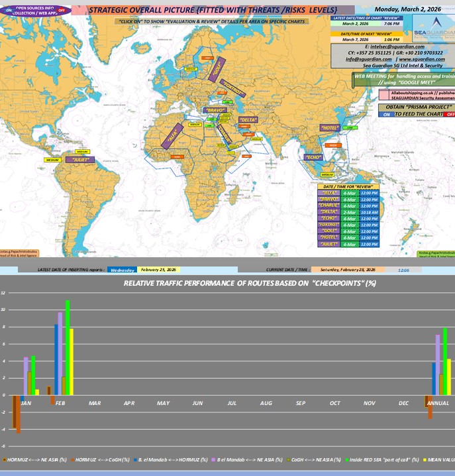Click the "ECHO" area marker near Southeast Asia
The image size is (455, 476).
tap(313, 157)
